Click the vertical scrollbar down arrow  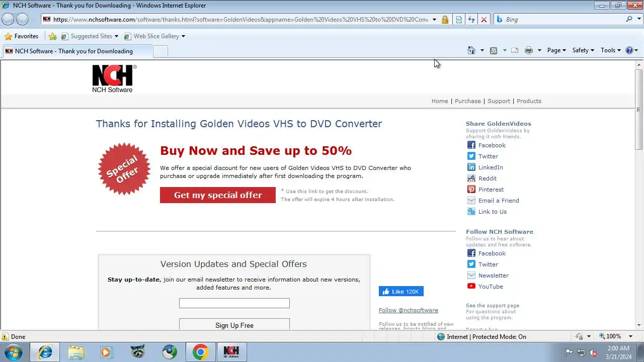(639, 325)
